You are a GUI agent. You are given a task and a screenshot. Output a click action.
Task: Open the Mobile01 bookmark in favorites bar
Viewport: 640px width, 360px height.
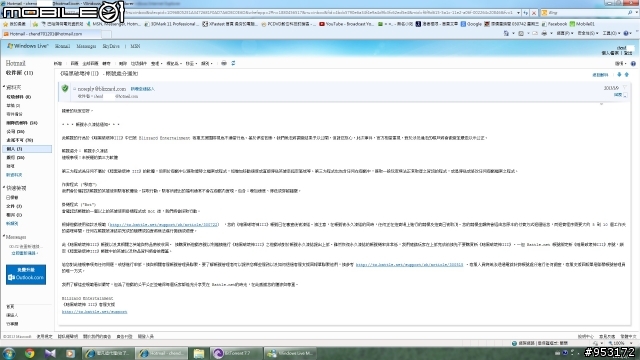click(x=582, y=24)
